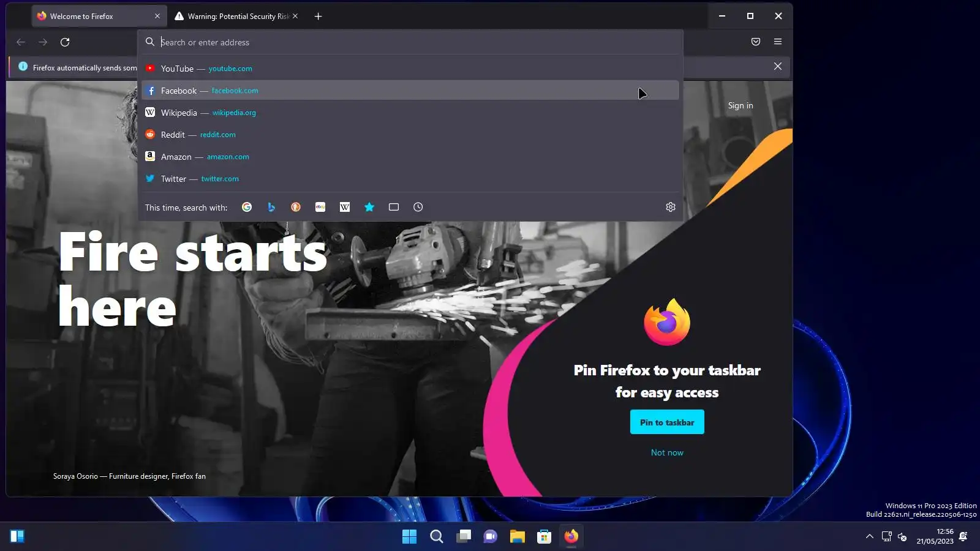Click the Firefox taskbar icon
Screen dimensions: 980x551
[x=571, y=536]
